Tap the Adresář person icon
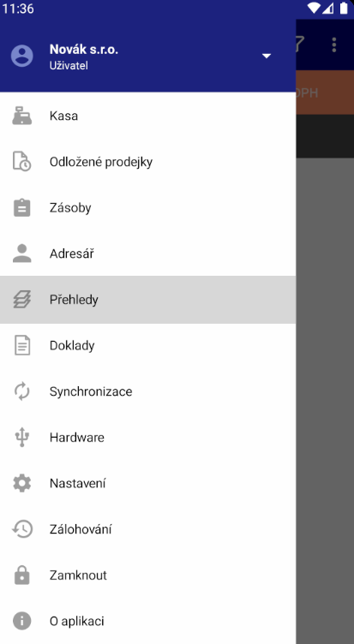The width and height of the screenshot is (354, 644). click(x=21, y=253)
